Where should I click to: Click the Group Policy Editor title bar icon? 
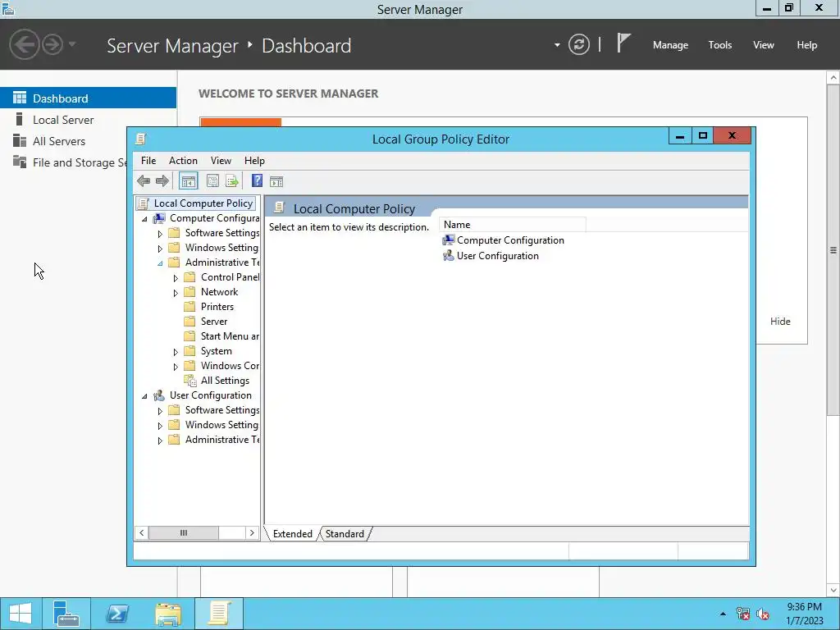click(141, 139)
